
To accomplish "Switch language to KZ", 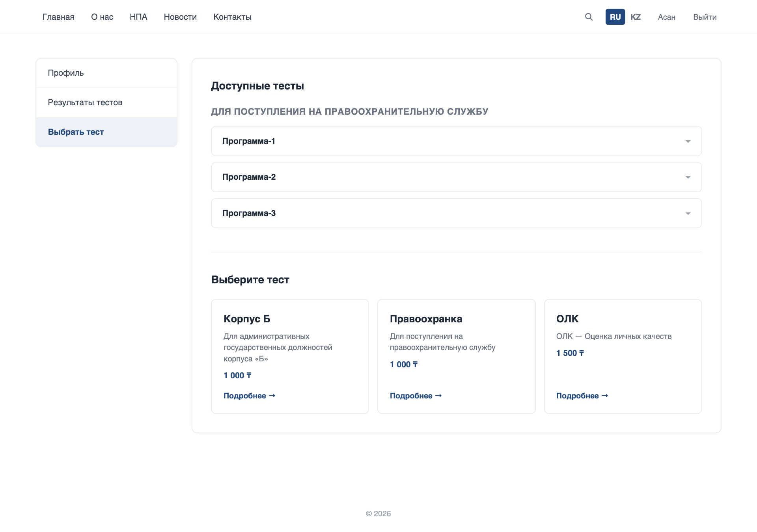I will click(636, 17).
